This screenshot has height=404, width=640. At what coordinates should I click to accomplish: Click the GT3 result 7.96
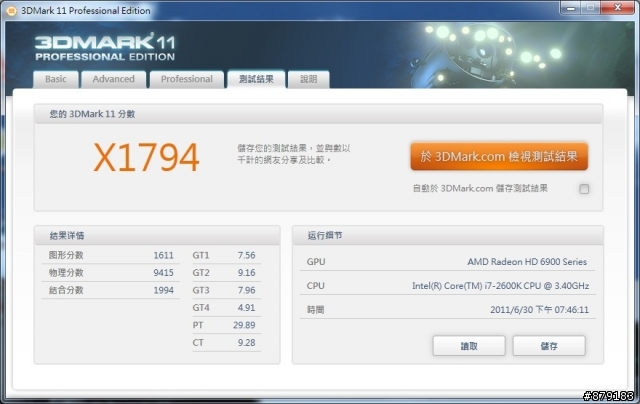point(247,290)
